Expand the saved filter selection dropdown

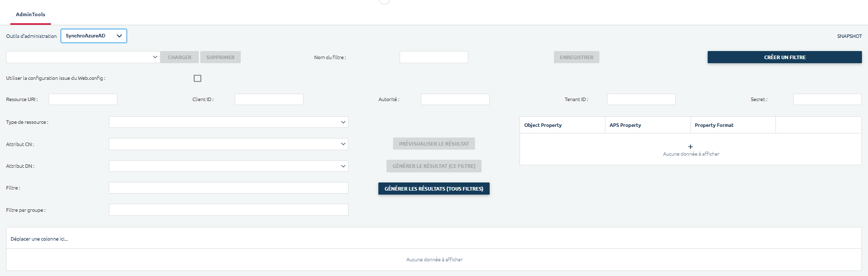[x=83, y=57]
